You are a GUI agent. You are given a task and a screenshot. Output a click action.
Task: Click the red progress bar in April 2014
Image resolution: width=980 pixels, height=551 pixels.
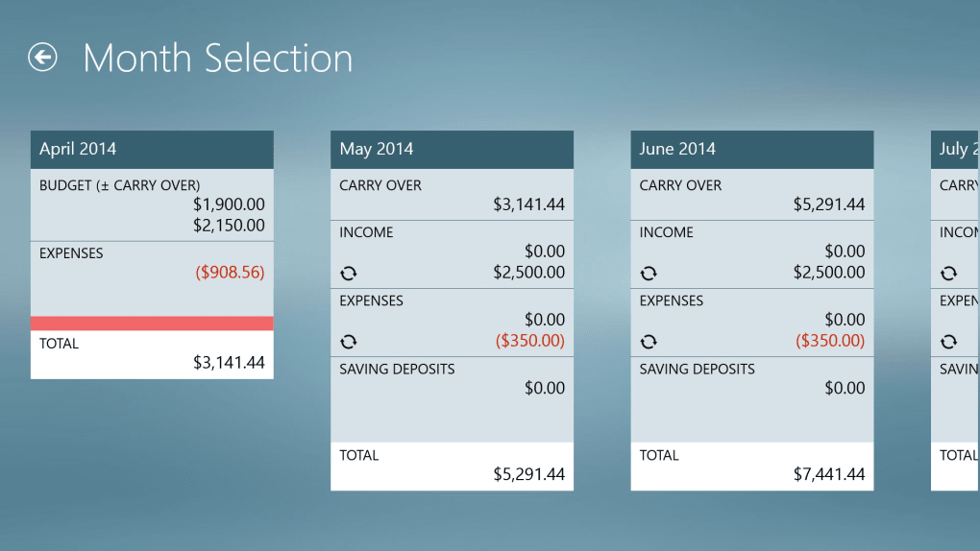(152, 323)
